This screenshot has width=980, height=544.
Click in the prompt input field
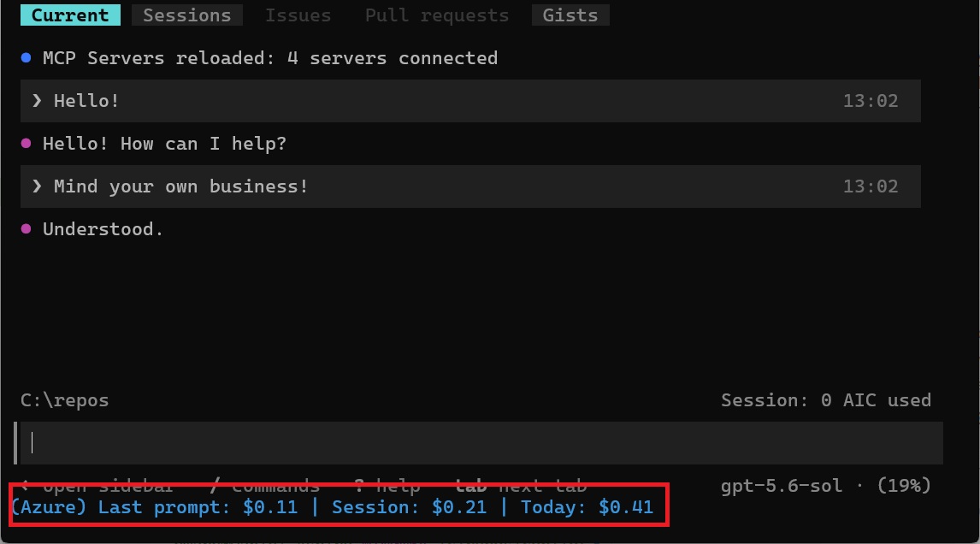481,443
